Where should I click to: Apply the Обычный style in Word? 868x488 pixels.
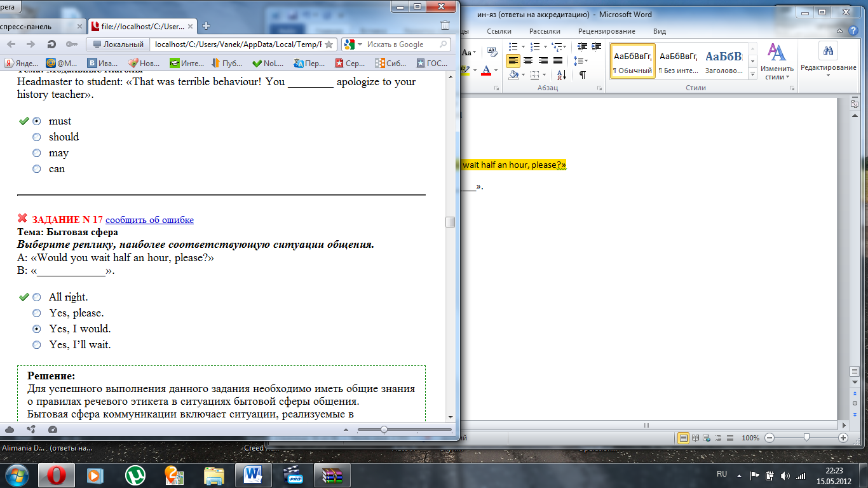tap(632, 61)
